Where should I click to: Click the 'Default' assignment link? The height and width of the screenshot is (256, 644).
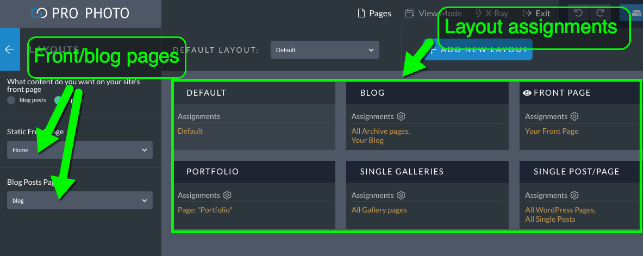190,131
